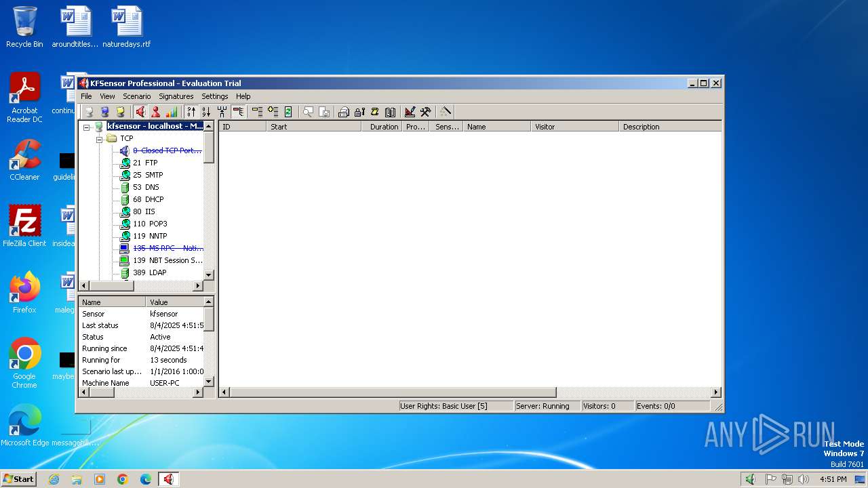
Task: Click the magic wand wizard icon
Action: 445,112
